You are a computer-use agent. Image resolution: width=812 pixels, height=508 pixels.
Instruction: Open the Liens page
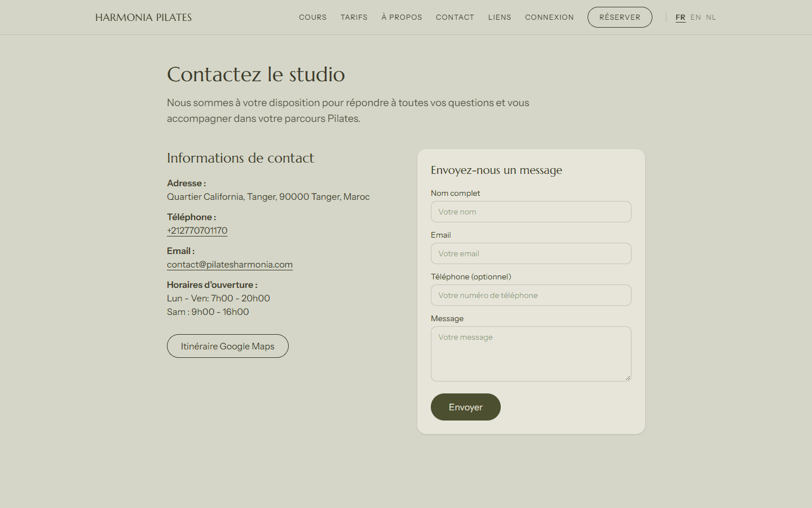tap(500, 17)
